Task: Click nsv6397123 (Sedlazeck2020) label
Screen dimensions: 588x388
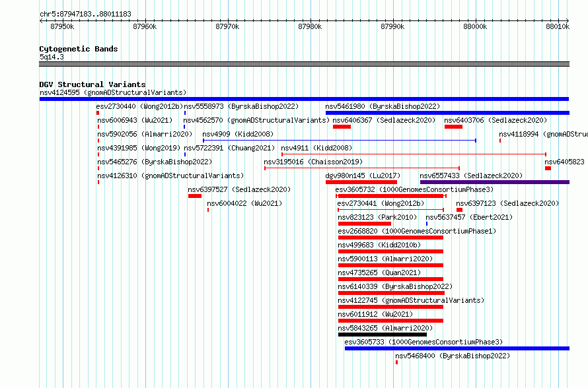Action: [507, 203]
